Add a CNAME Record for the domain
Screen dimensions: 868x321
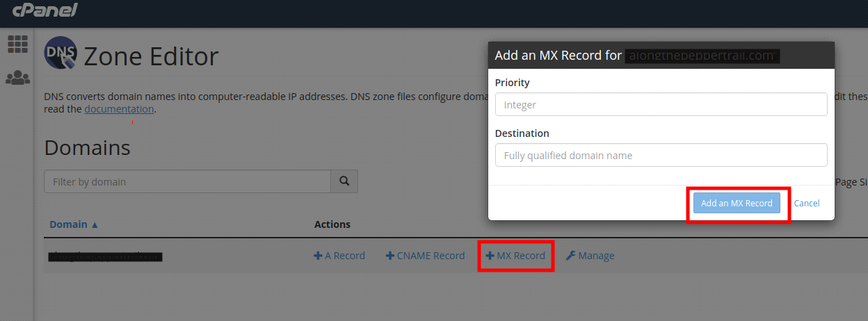tap(425, 256)
